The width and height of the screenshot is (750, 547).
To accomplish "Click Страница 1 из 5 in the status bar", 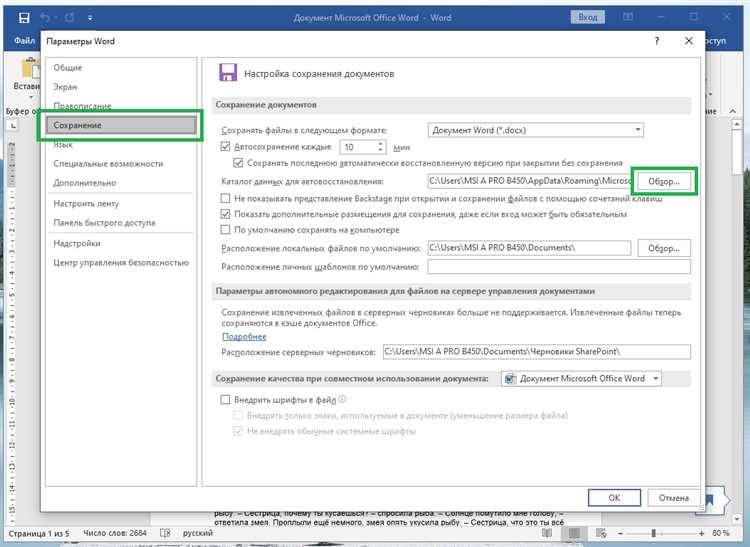I will pos(39,533).
